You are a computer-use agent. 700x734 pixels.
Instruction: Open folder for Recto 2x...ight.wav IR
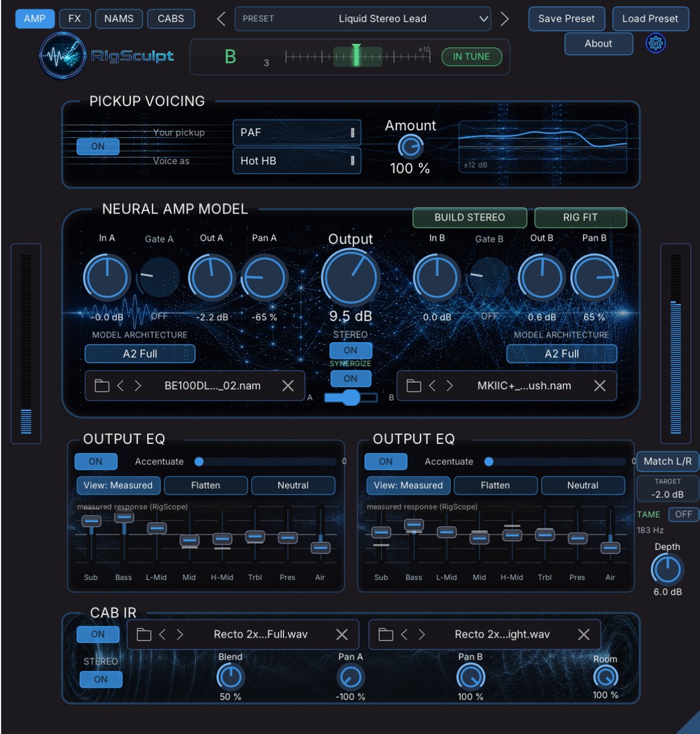tap(386, 635)
